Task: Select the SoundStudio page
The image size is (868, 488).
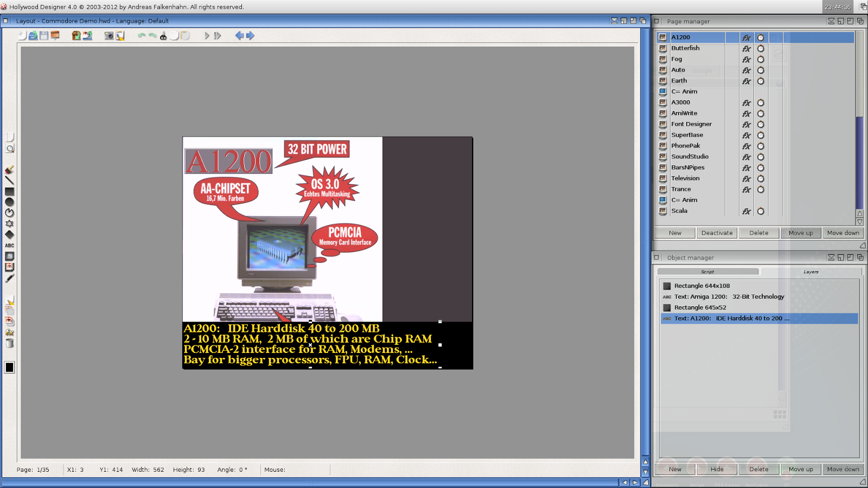Action: tap(755, 157)
